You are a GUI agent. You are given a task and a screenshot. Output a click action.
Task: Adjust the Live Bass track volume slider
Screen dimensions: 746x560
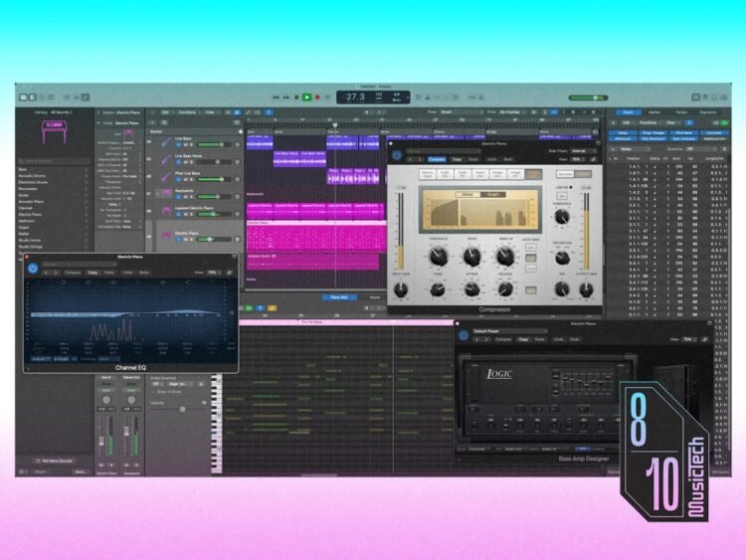point(214,144)
